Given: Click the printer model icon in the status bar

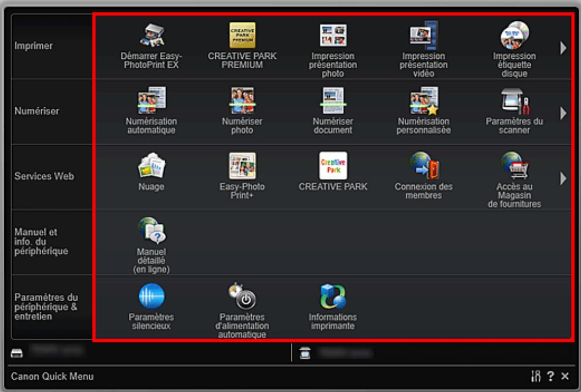Looking at the screenshot, I should click(x=17, y=353).
